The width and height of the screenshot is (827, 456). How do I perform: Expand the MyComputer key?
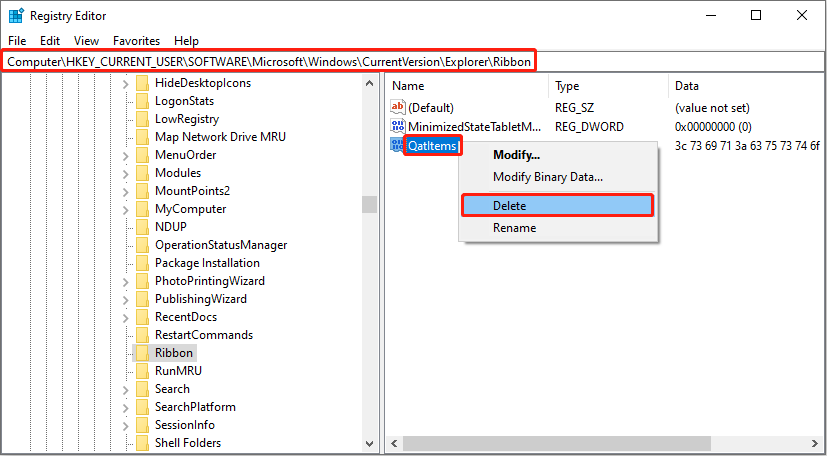pos(126,209)
